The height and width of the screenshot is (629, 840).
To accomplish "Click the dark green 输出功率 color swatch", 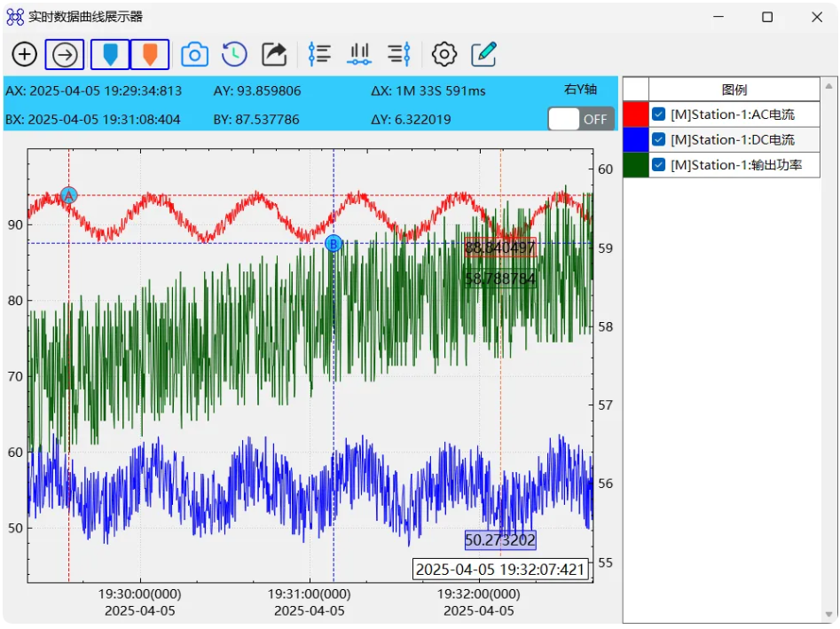I will point(636,164).
